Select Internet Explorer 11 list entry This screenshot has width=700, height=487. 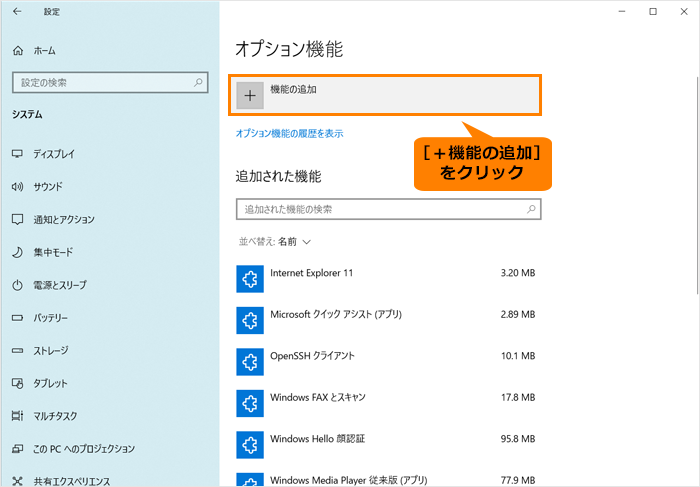click(x=386, y=279)
